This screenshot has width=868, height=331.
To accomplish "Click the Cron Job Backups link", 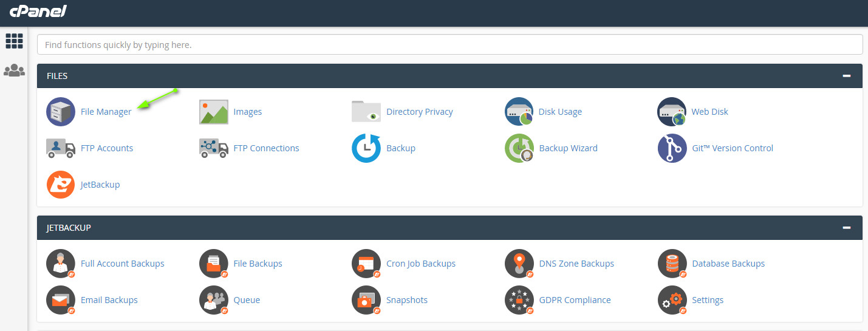I will tap(421, 264).
